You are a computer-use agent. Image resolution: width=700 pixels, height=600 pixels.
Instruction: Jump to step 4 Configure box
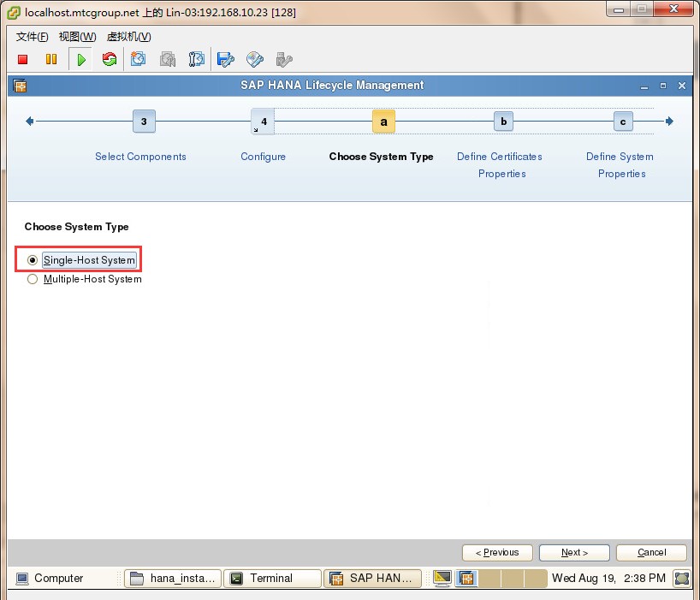point(263,122)
